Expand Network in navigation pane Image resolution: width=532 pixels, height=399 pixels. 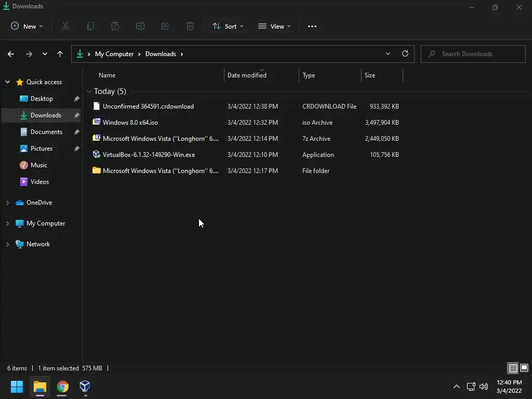(7, 244)
